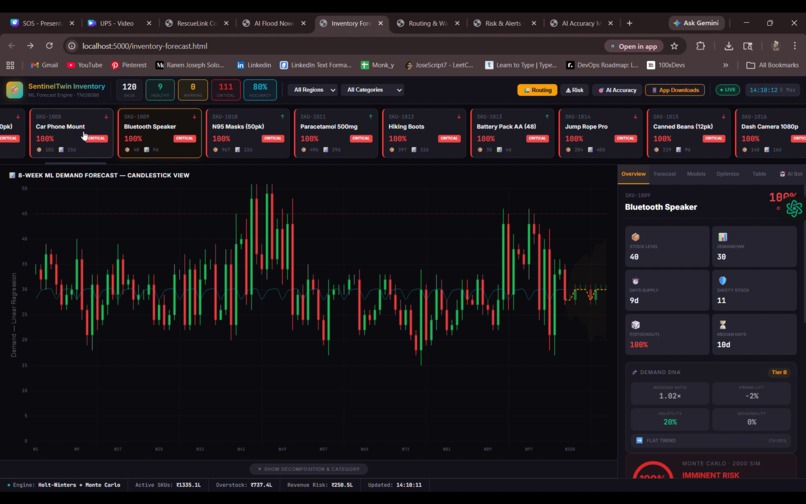Screen dimensions: 806x504
Task: Toggle the LIVE status indicator
Action: (x=727, y=90)
